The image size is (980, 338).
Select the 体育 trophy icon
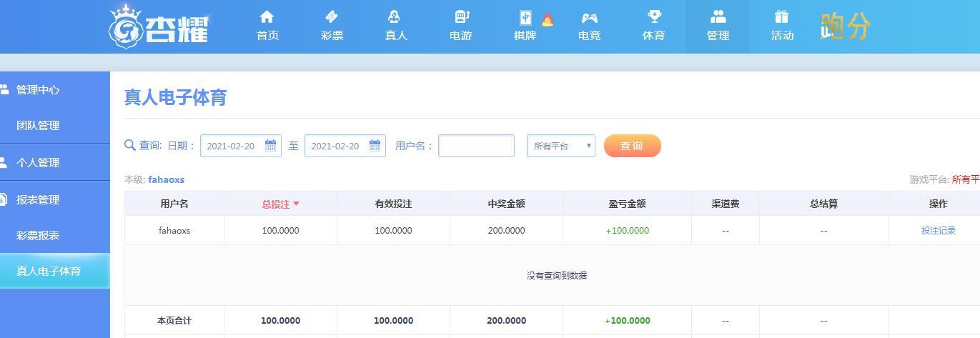point(654,16)
